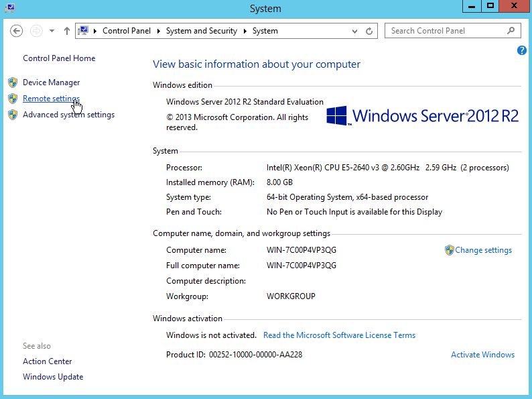Select the 8.00 GB memory value
Viewport: 532px width, 399px height.
coord(279,182)
